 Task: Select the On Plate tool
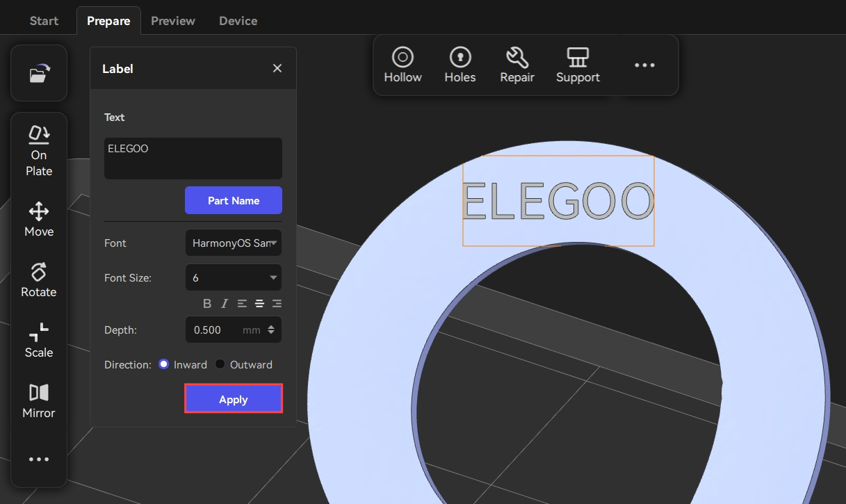click(x=39, y=151)
